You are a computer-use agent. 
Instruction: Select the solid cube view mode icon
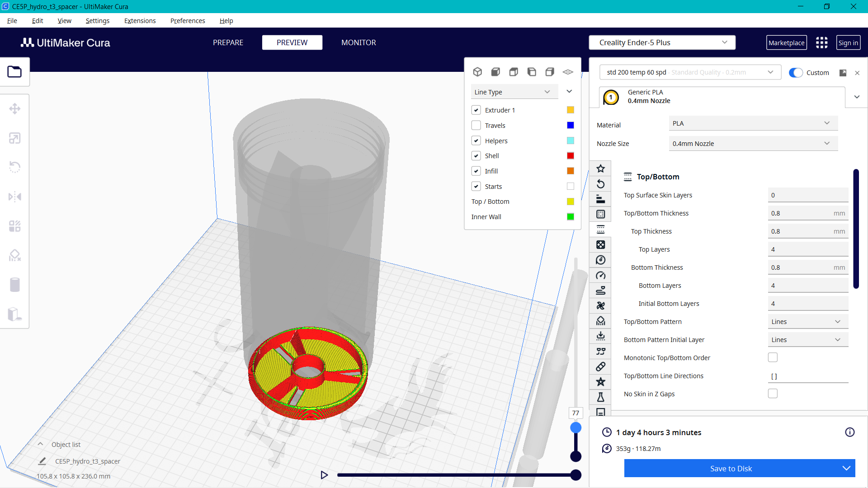(495, 72)
